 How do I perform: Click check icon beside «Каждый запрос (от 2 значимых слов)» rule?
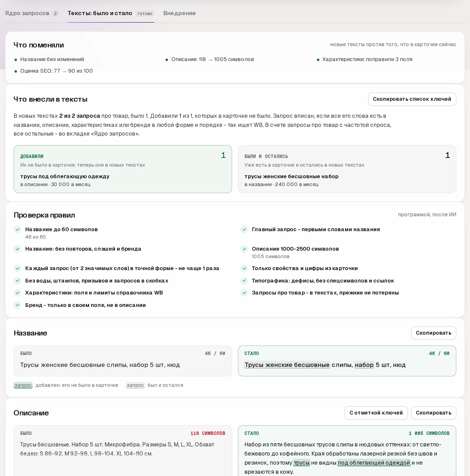pyautogui.click(x=18, y=268)
